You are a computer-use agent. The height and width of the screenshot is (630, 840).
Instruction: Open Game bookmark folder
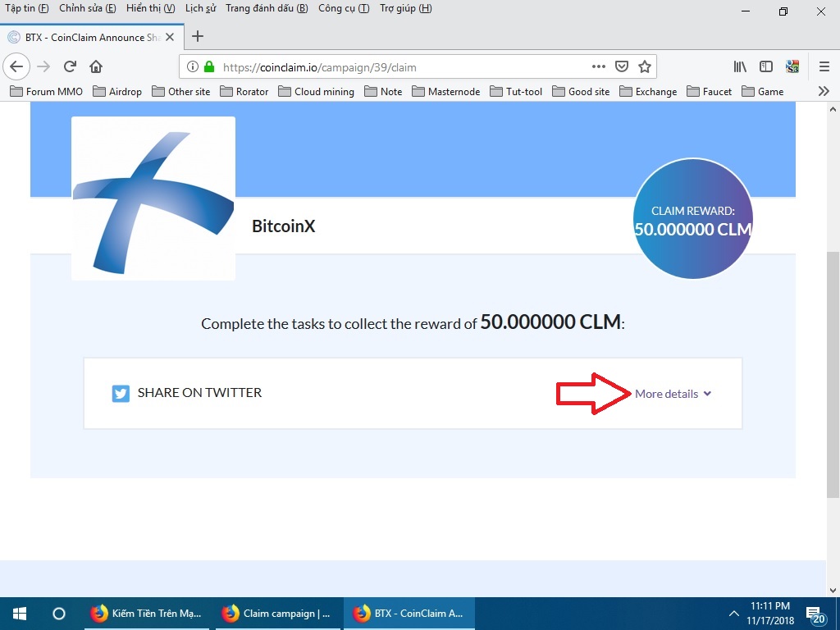(x=763, y=92)
